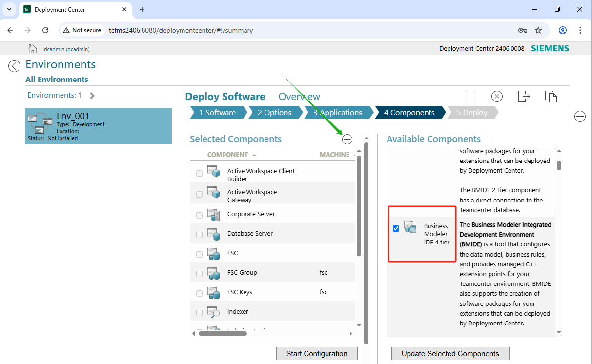Click the circled plus icon at right edge
The width and height of the screenshot is (592, 364).
(x=580, y=117)
